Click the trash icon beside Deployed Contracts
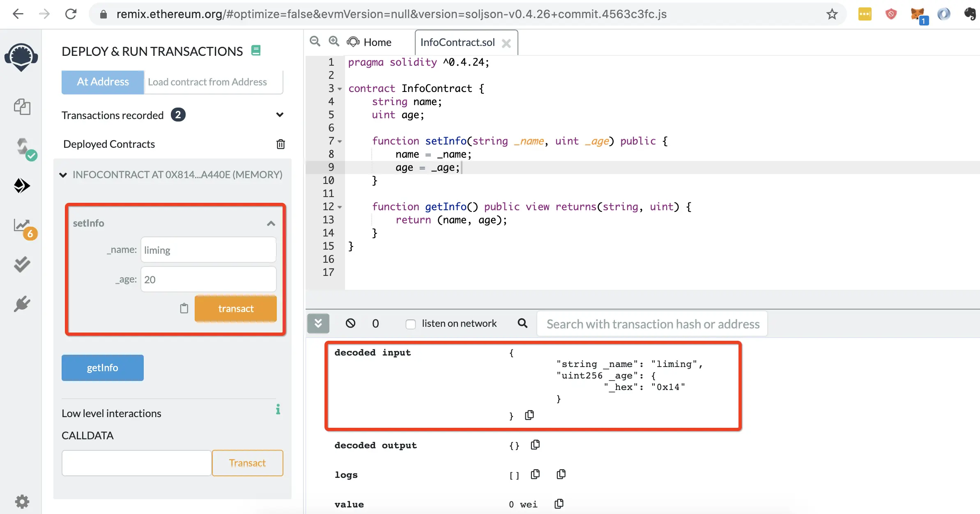Screen dimensions: 980x514 coord(281,144)
